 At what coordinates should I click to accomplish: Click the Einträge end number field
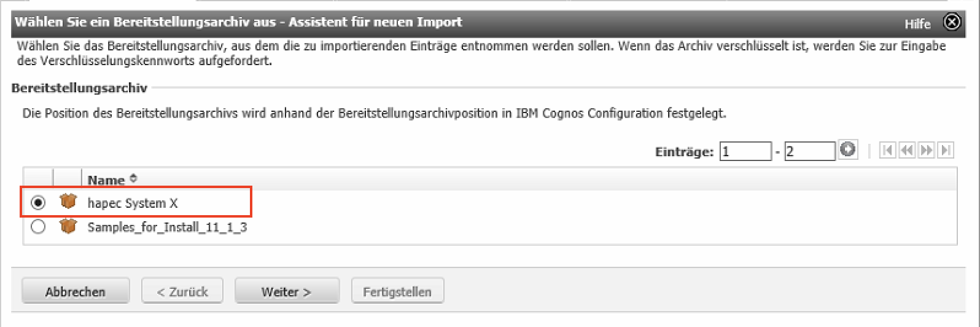pyautogui.click(x=809, y=151)
